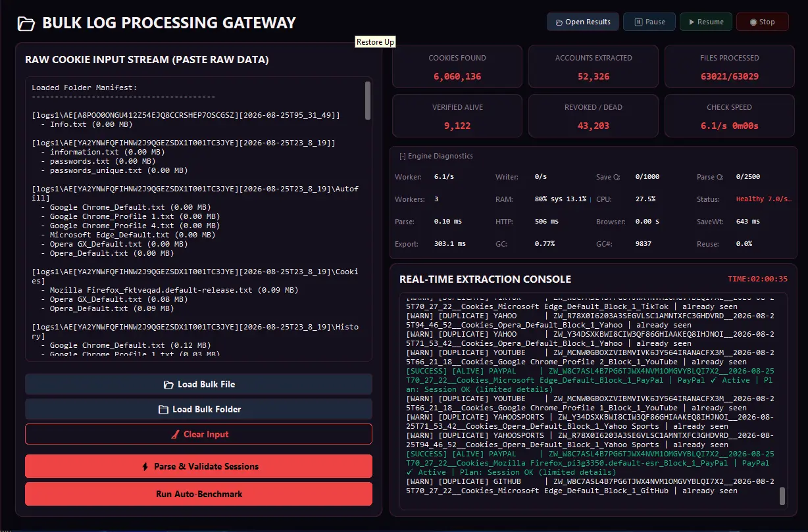Collapse the Engine Diagnostics section
808x532 pixels.
[436, 156]
